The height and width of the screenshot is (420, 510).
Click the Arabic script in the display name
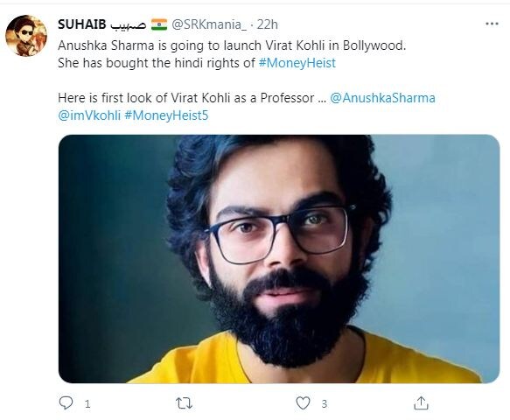[x=128, y=25]
